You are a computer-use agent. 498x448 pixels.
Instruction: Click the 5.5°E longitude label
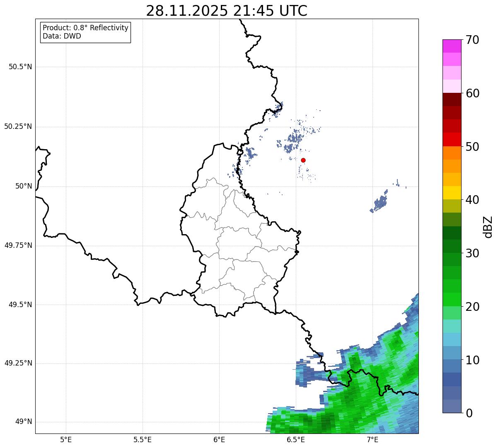click(x=143, y=439)
